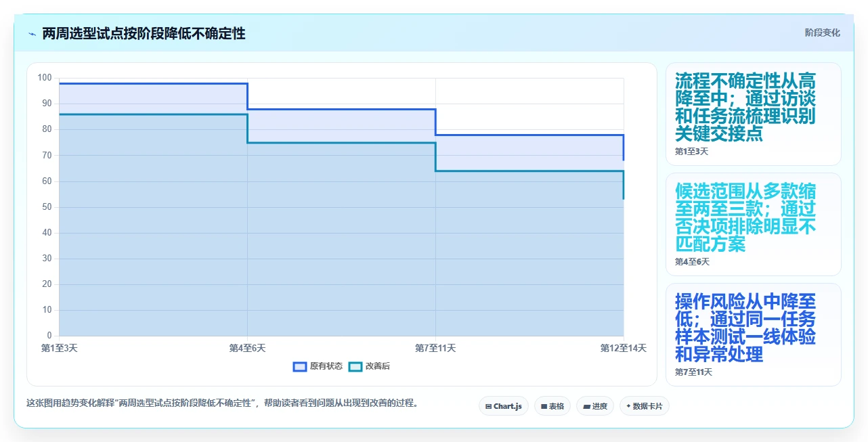This screenshot has width=868, height=442.
Task: Click the x-axis label 第12至14天
Action: (x=624, y=348)
